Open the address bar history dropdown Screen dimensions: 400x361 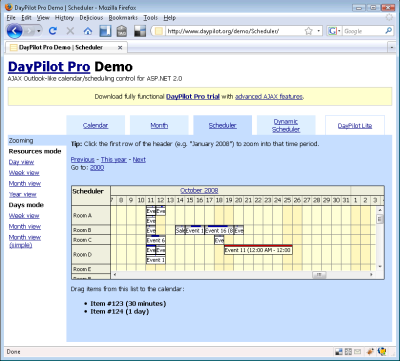coord(319,31)
